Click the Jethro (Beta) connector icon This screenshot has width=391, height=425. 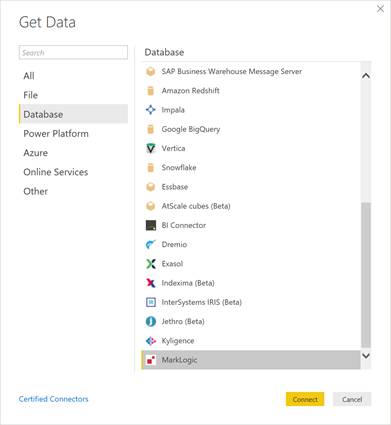[151, 321]
